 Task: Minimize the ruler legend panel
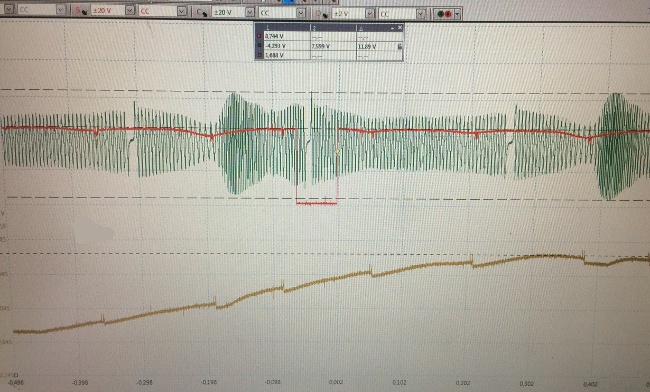click(x=392, y=28)
